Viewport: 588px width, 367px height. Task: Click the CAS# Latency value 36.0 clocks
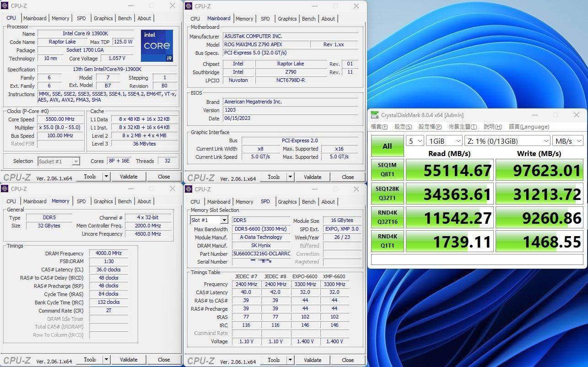tap(108, 270)
